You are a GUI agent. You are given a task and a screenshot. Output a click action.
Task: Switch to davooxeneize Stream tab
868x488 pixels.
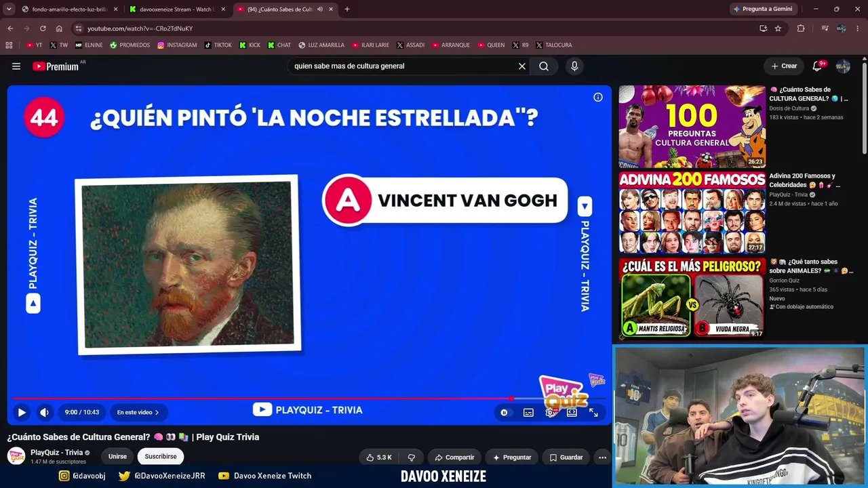point(176,9)
